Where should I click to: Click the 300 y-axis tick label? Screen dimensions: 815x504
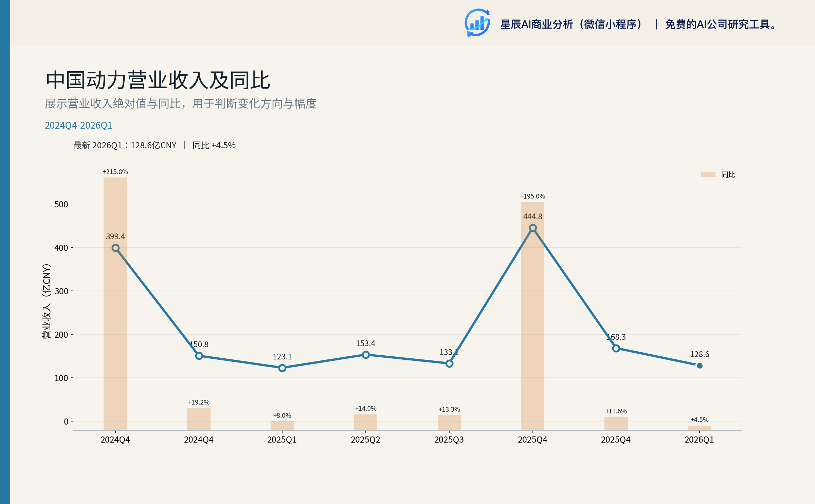pyautogui.click(x=61, y=291)
